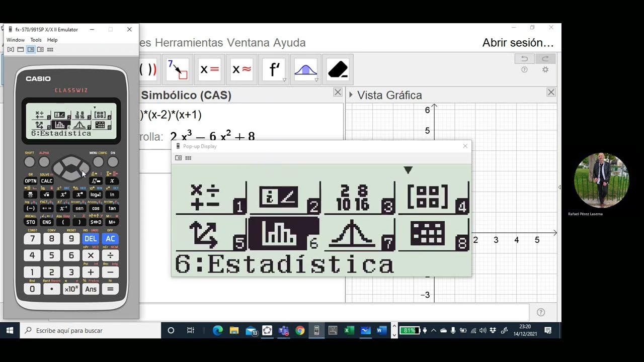The width and height of the screenshot is (644, 362).
Task: Open Probability Calculator tool dropdown
Action: (x=316, y=80)
